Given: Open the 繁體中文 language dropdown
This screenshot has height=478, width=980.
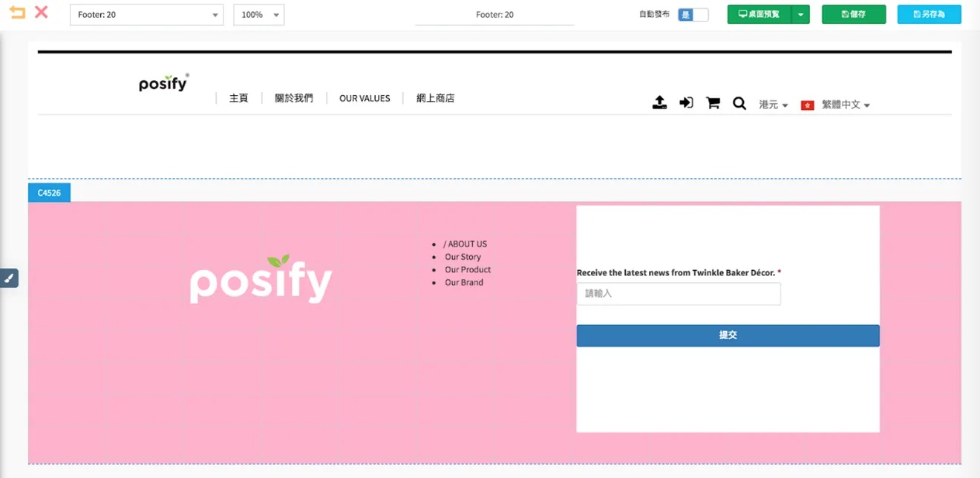Looking at the screenshot, I should click(835, 105).
